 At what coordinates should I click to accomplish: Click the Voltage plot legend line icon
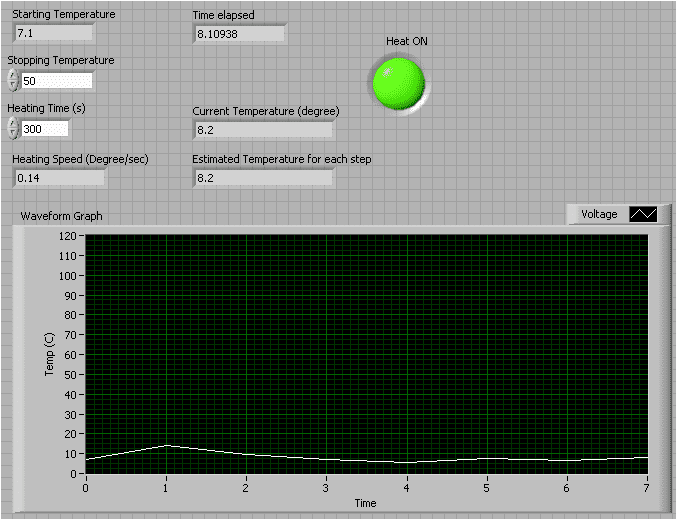tap(641, 214)
